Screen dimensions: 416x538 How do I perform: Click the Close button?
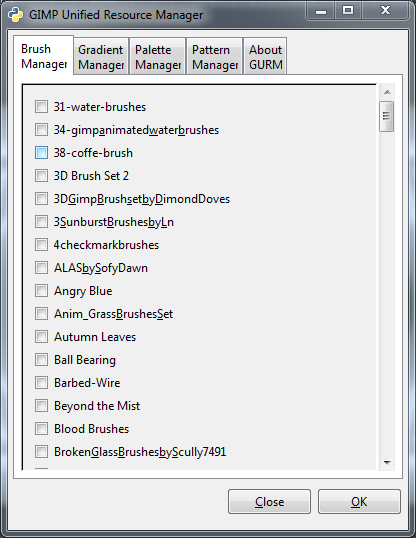(x=269, y=502)
